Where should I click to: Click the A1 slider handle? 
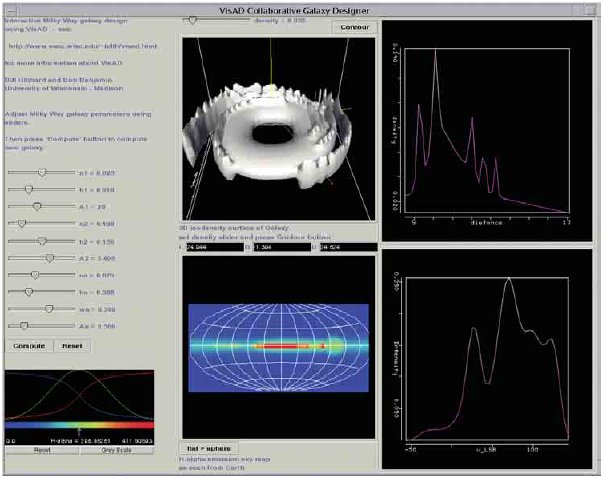37,206
